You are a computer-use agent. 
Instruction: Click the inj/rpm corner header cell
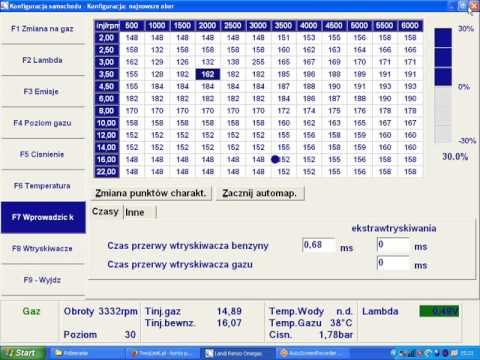107,26
